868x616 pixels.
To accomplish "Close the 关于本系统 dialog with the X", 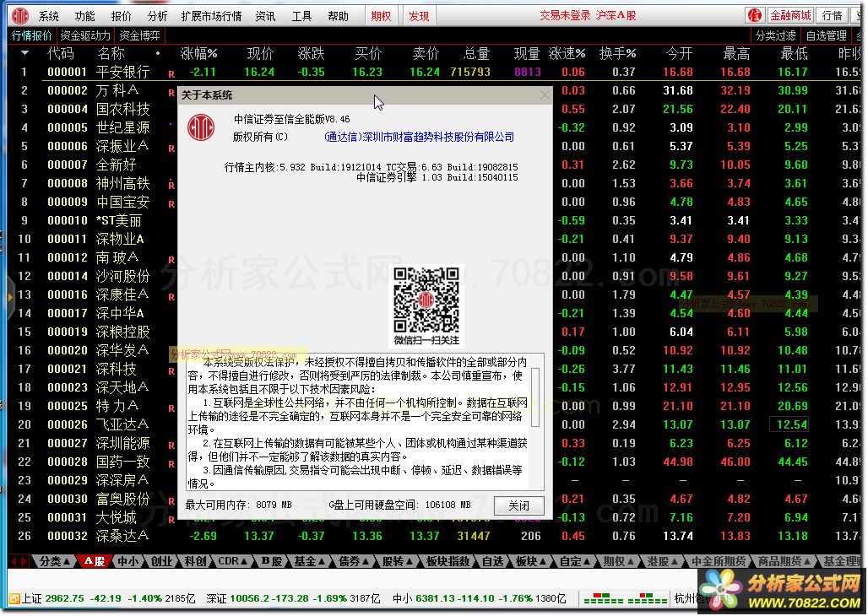I will point(545,95).
